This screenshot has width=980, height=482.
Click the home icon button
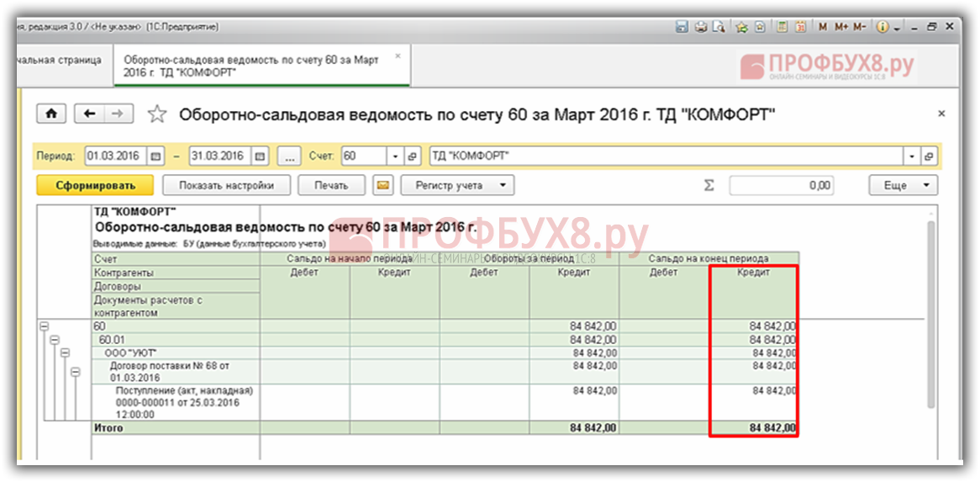[50, 114]
